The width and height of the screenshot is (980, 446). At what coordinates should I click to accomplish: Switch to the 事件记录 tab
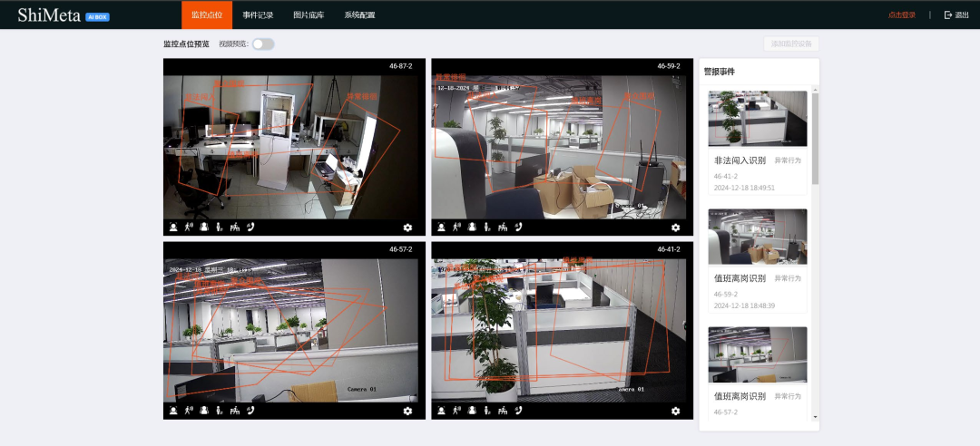[258, 15]
